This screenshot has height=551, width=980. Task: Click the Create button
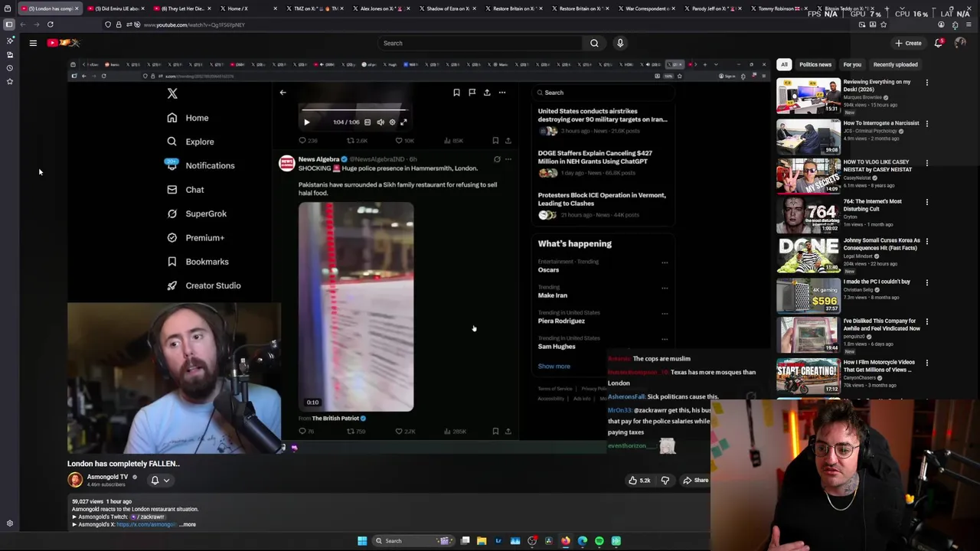909,43
